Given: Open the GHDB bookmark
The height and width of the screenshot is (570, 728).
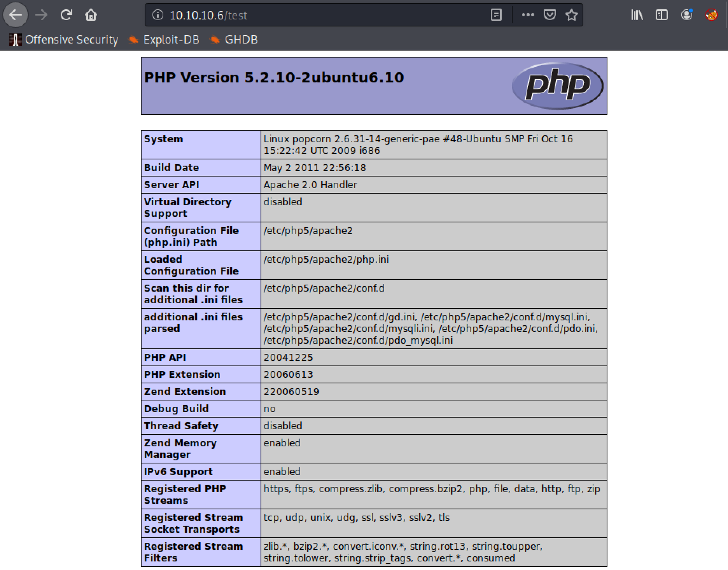Looking at the screenshot, I should (x=234, y=40).
